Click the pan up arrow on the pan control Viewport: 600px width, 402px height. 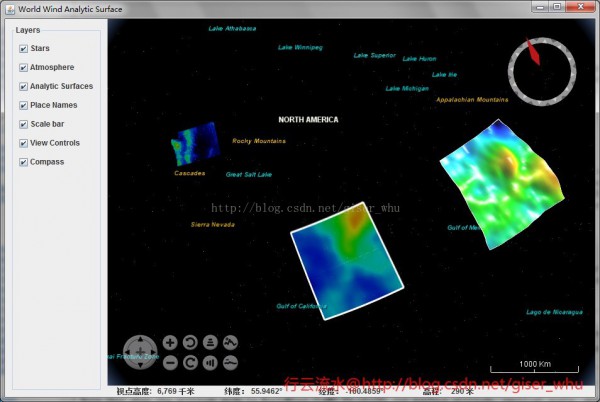coord(140,339)
